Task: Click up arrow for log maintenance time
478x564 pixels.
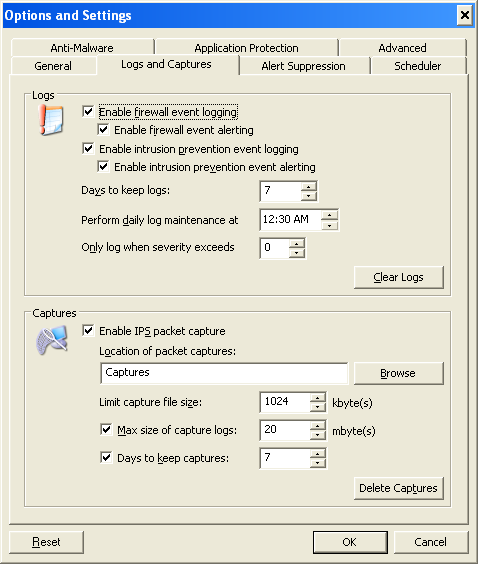Action: point(329,215)
